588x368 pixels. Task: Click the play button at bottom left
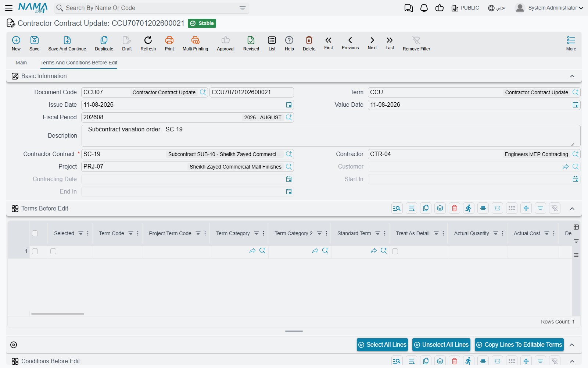tap(14, 345)
